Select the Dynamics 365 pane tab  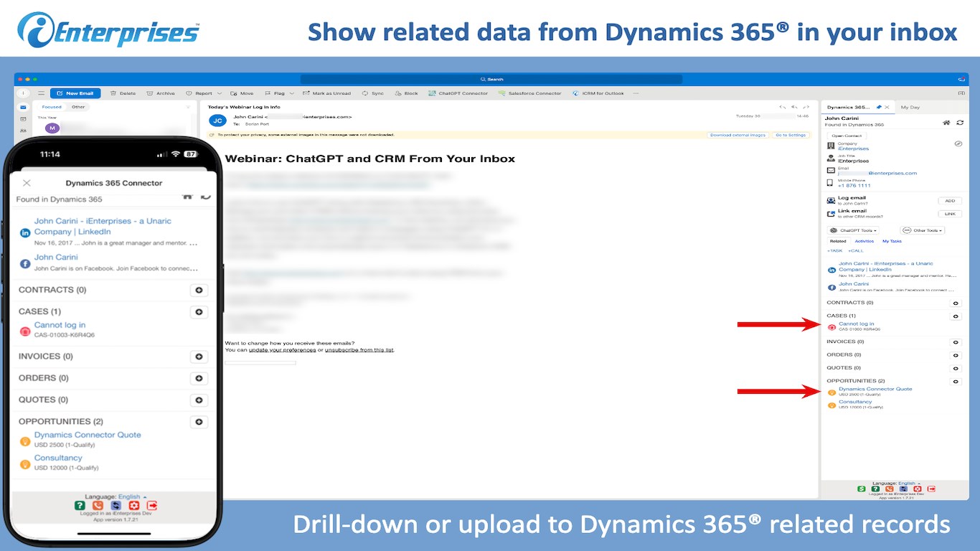(857, 107)
